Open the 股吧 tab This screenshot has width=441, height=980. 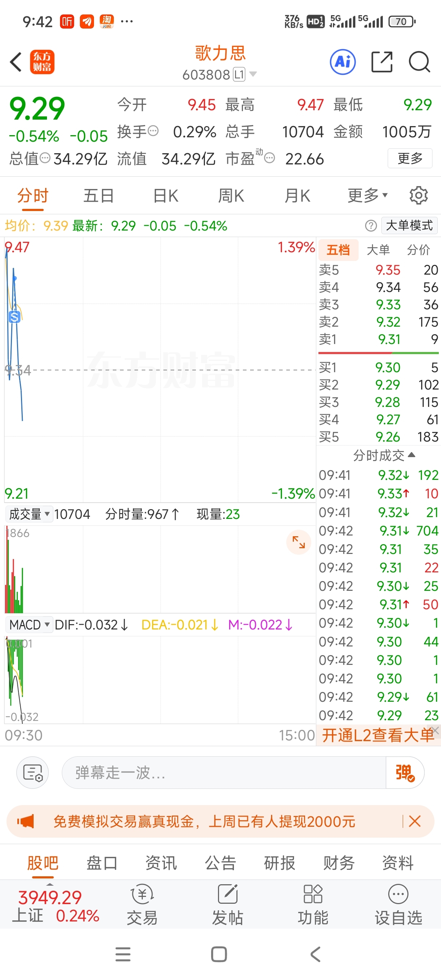pos(43,863)
